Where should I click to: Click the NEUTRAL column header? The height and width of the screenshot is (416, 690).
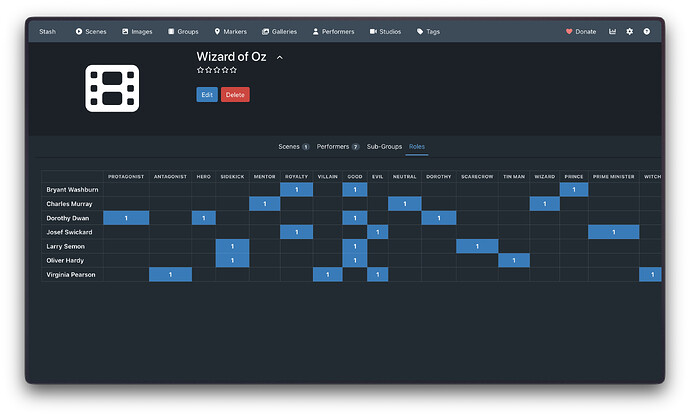tap(404, 177)
